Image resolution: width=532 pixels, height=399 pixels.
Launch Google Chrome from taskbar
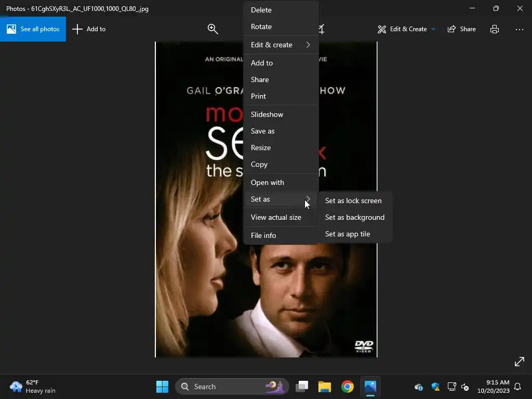pos(348,387)
